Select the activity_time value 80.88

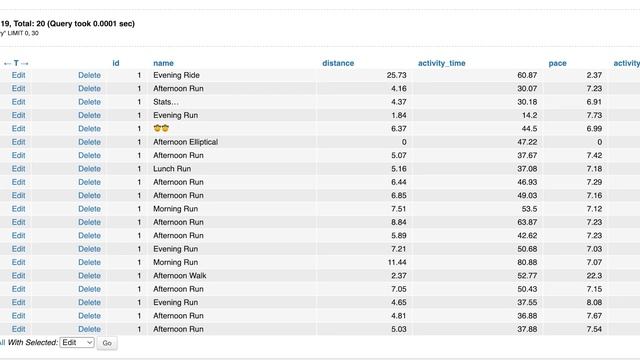click(x=527, y=262)
